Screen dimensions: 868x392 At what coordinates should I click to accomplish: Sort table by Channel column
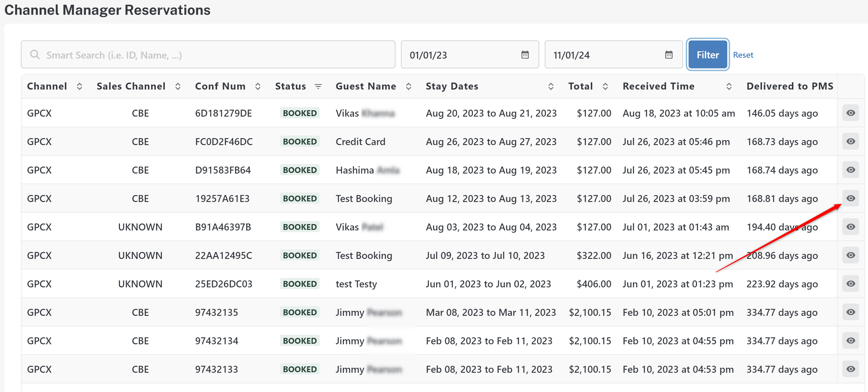tap(79, 86)
